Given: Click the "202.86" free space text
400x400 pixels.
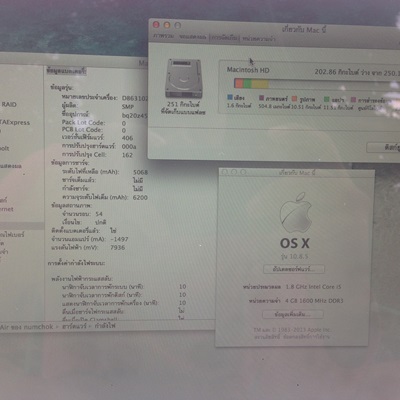Looking at the screenshot, I should click(326, 72).
